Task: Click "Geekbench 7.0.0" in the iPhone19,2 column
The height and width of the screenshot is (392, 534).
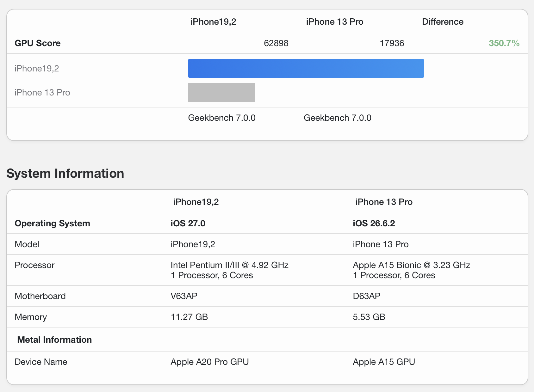Action: click(x=222, y=118)
